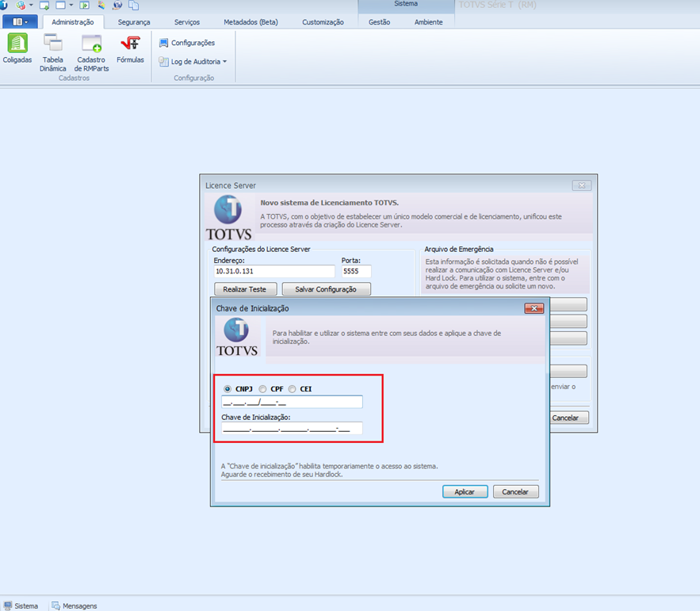The image size is (700, 611).
Task: Open the Serviços ribbon tab
Action: tap(187, 22)
